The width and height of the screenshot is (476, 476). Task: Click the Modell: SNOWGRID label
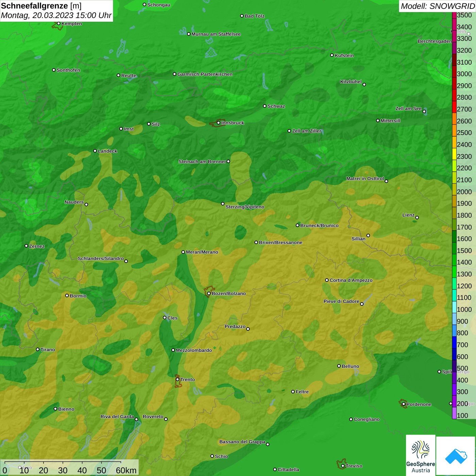click(438, 6)
